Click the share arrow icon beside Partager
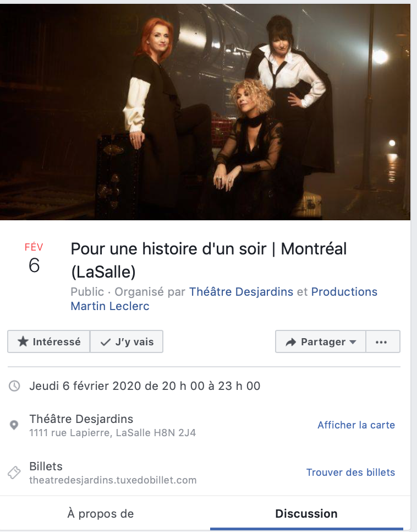The image size is (417, 532). pos(291,342)
